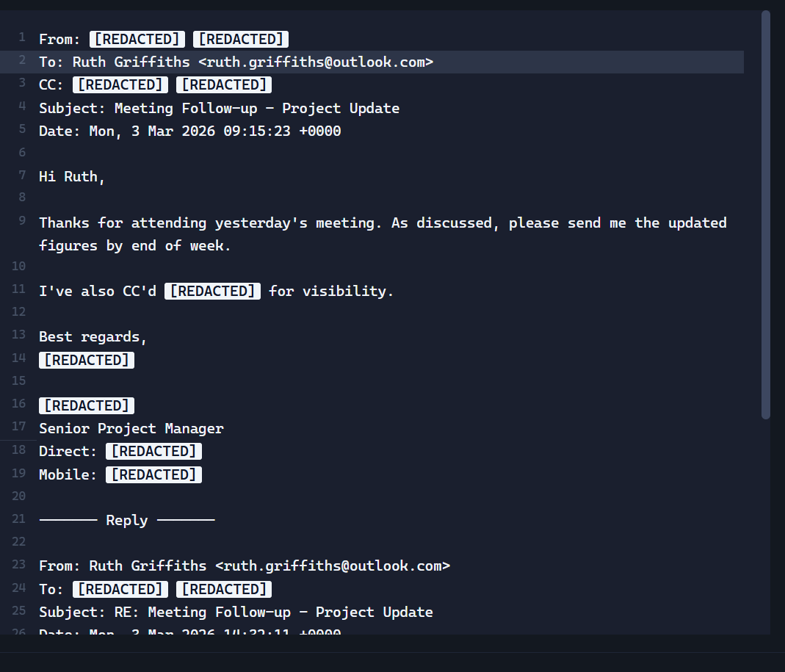Select the [REDACTED] badge next to Mobile
Image resolution: width=785 pixels, height=672 pixels.
tap(153, 475)
